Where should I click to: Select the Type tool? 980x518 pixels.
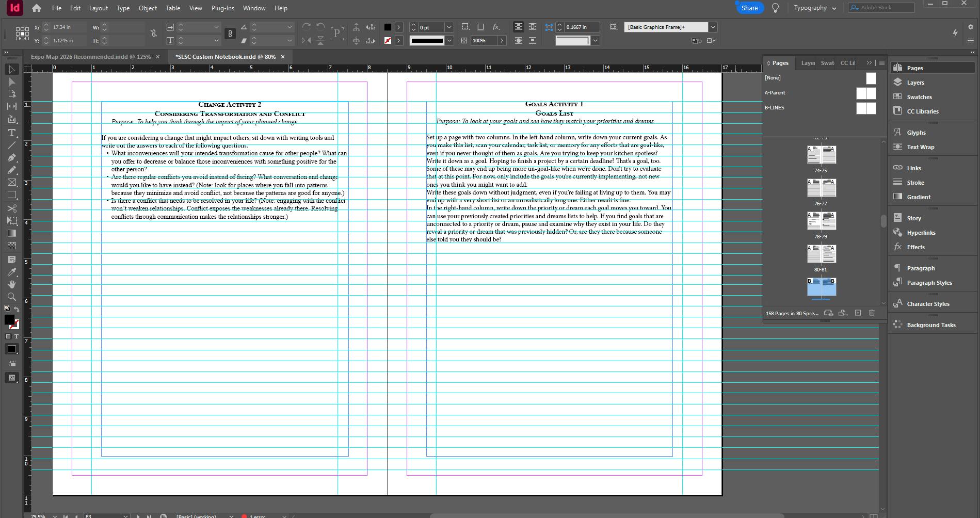(x=11, y=133)
